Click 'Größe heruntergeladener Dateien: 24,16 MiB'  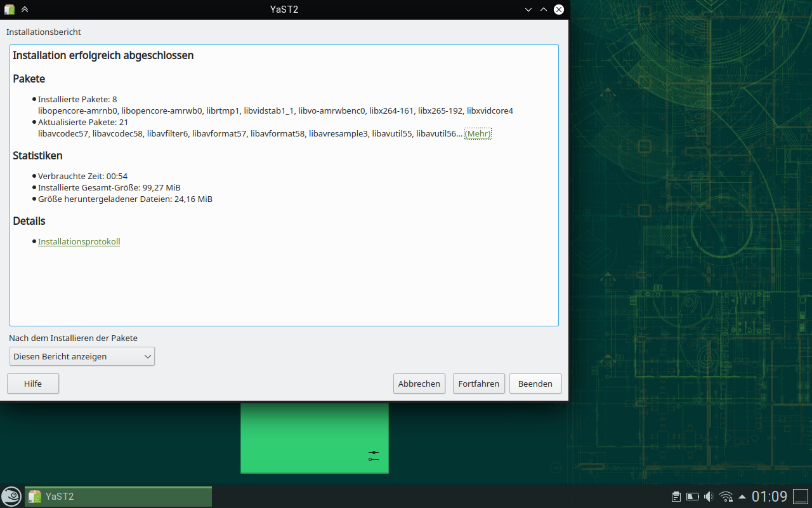point(125,199)
